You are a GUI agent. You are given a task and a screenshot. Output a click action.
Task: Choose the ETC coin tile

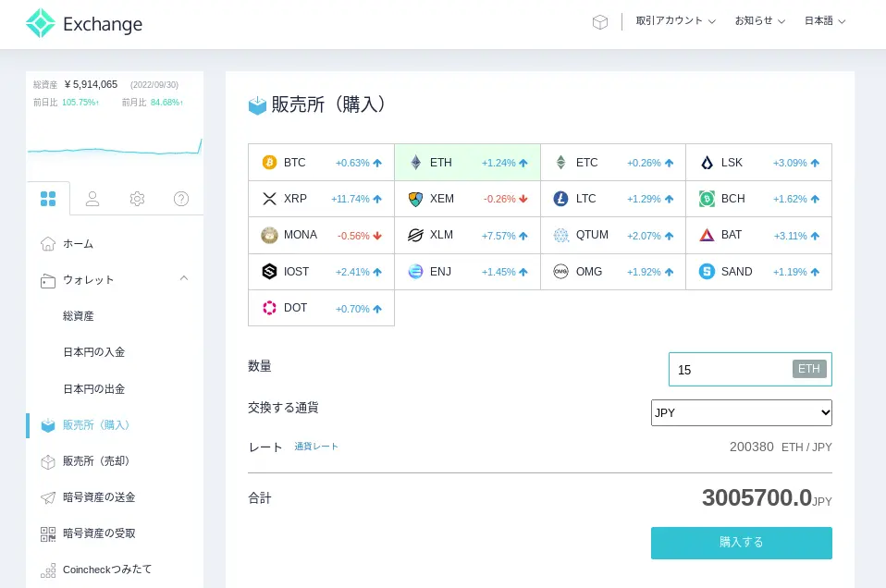[613, 163]
